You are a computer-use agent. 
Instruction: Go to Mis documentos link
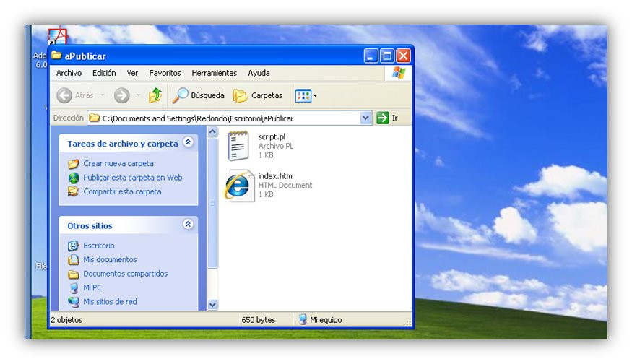110,260
